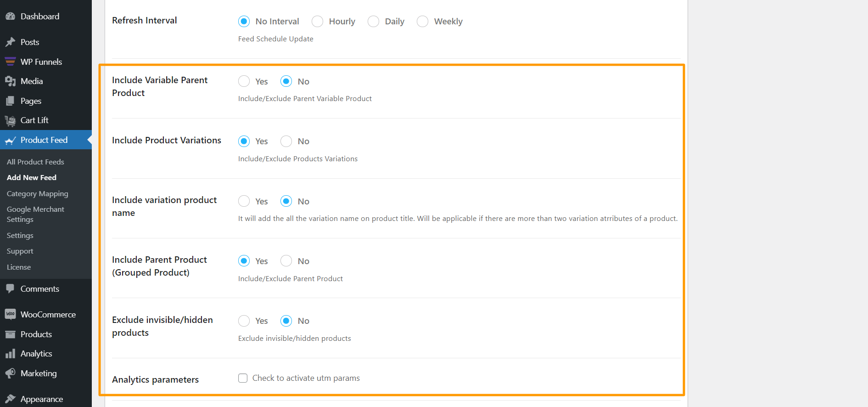Choose No for Include Variable Parent Product
Image resolution: width=868 pixels, height=407 pixels.
point(286,81)
